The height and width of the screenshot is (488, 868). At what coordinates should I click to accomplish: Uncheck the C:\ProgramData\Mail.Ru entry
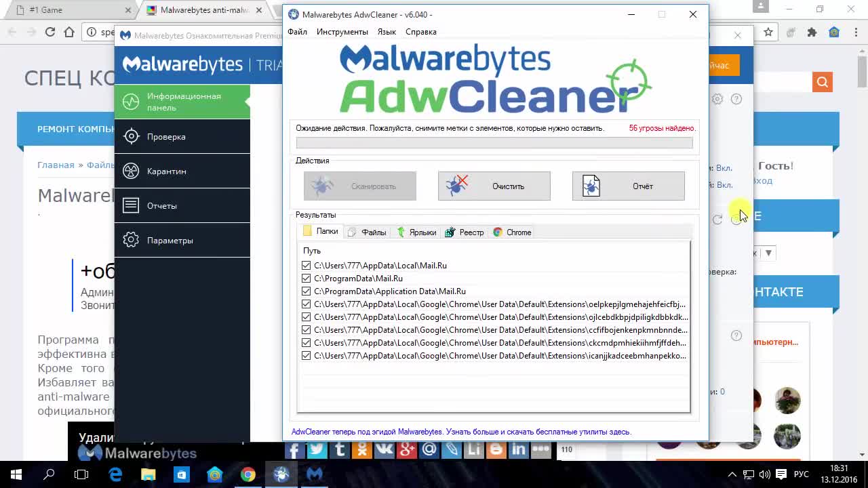[x=307, y=279]
